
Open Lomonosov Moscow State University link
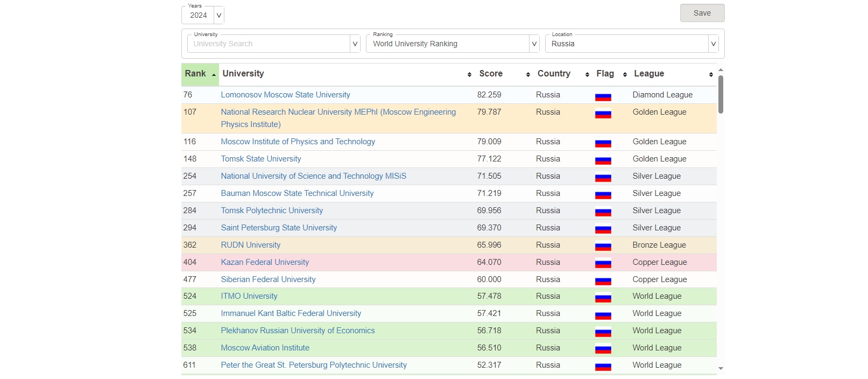pos(285,95)
